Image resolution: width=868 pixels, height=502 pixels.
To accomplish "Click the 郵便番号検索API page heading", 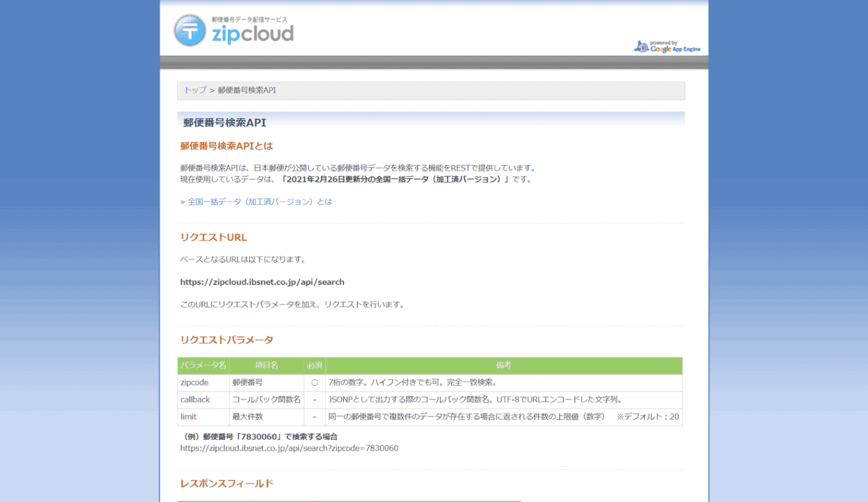I will [225, 123].
